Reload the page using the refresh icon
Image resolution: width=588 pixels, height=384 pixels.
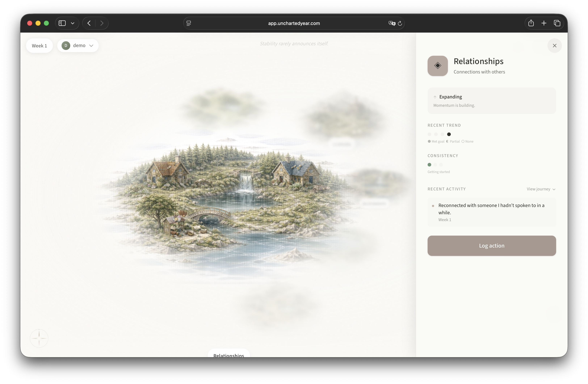click(400, 23)
